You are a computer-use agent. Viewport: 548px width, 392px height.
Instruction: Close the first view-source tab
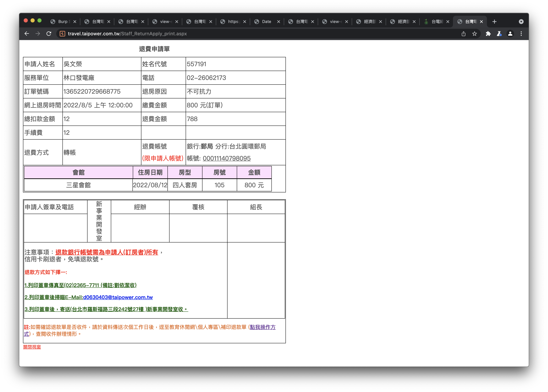177,22
